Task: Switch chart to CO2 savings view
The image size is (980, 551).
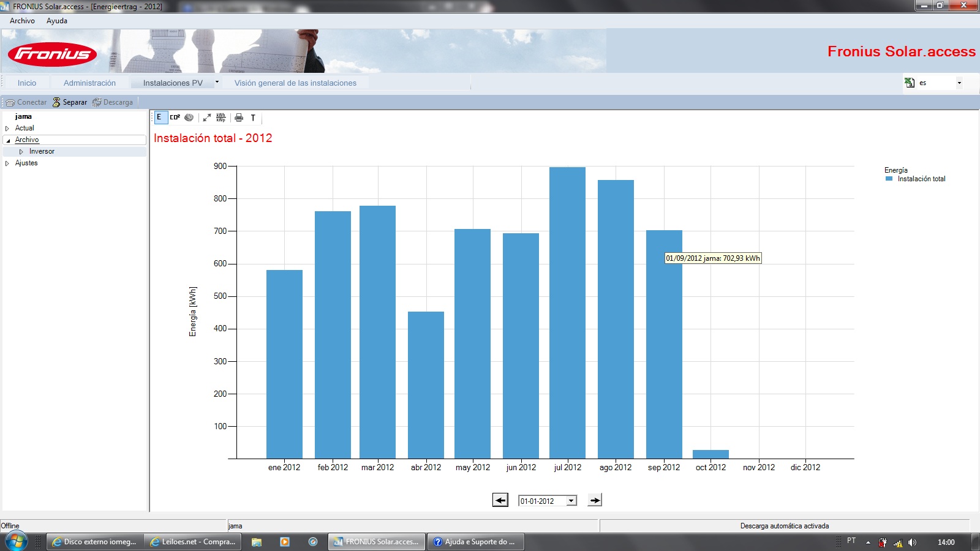Action: (x=175, y=118)
